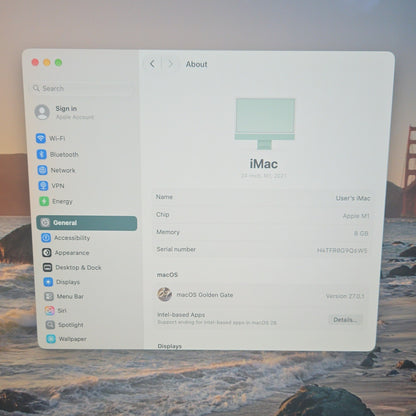Select Bluetooth label in sidebar
The height and width of the screenshot is (416, 416).
coord(64,155)
